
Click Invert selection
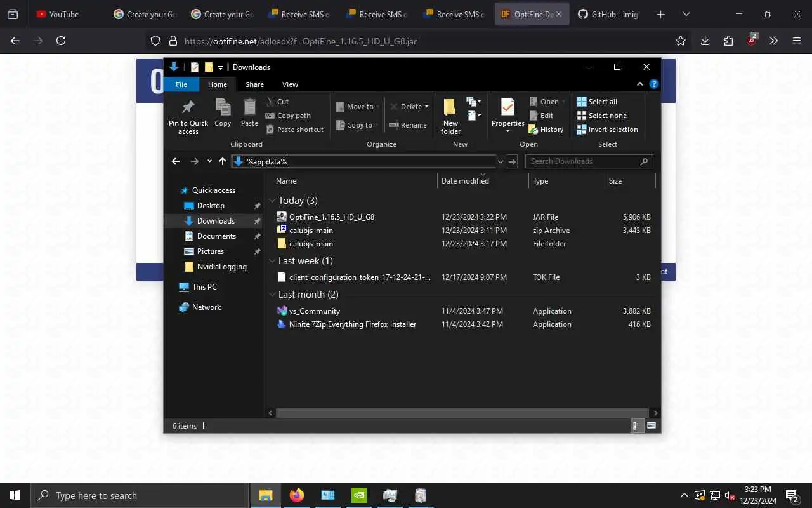point(607,130)
